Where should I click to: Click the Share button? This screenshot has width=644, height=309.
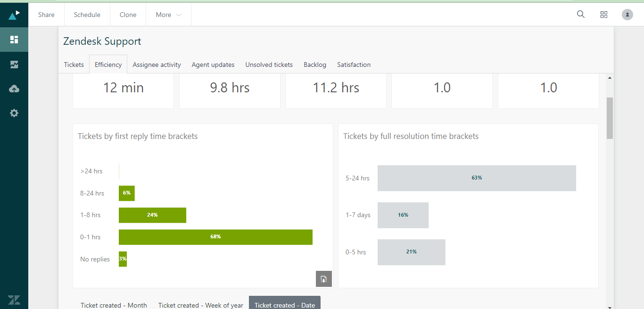(46, 15)
